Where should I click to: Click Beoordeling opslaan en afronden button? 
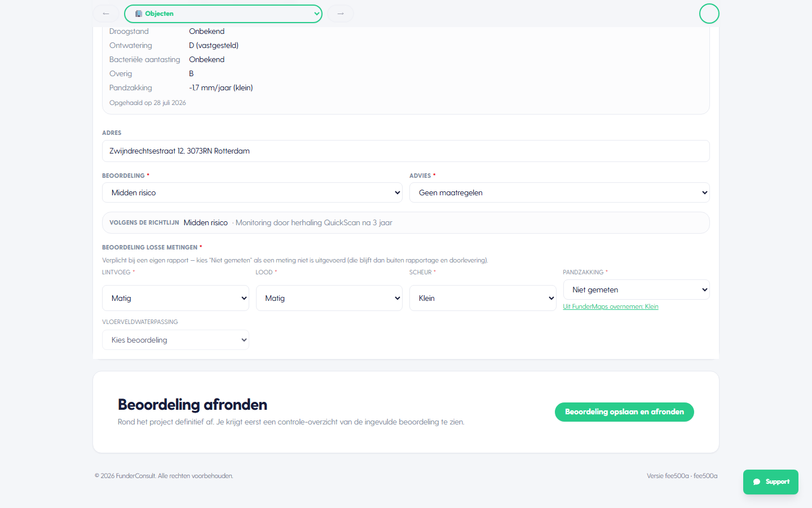[x=624, y=412]
